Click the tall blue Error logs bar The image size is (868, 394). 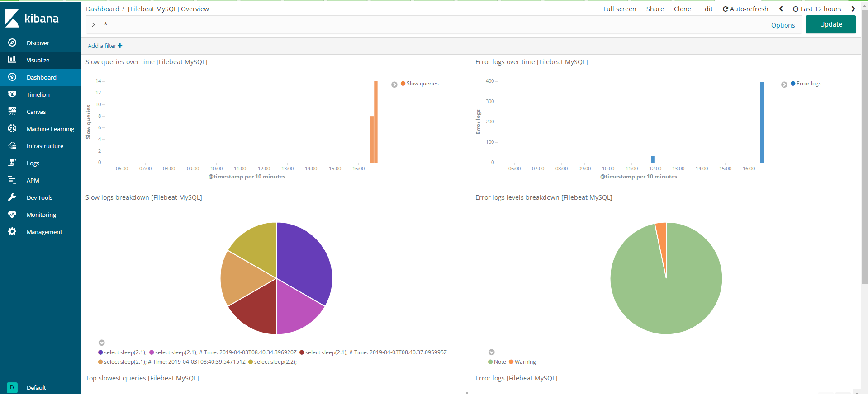tap(762, 122)
